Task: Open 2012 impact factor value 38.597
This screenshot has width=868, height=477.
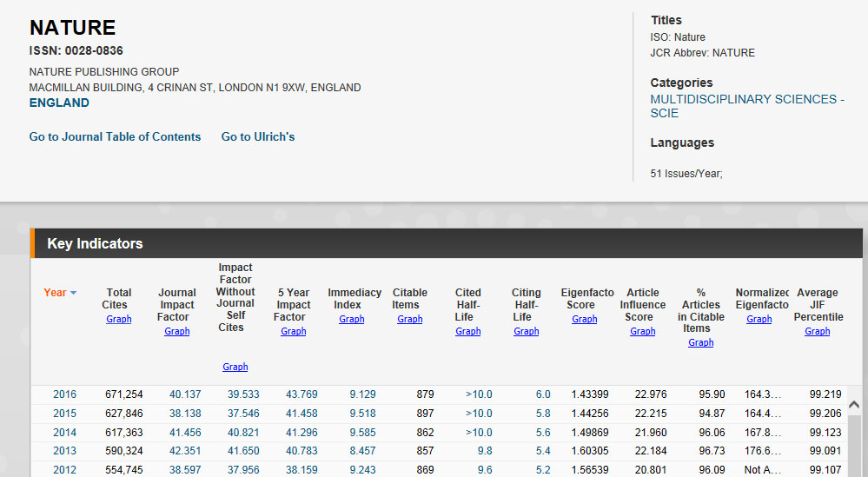Action: point(185,470)
